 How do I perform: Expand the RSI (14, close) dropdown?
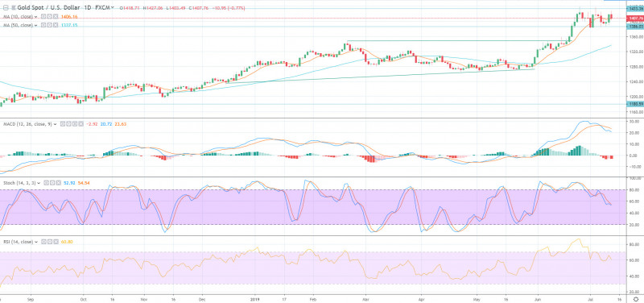(36, 242)
